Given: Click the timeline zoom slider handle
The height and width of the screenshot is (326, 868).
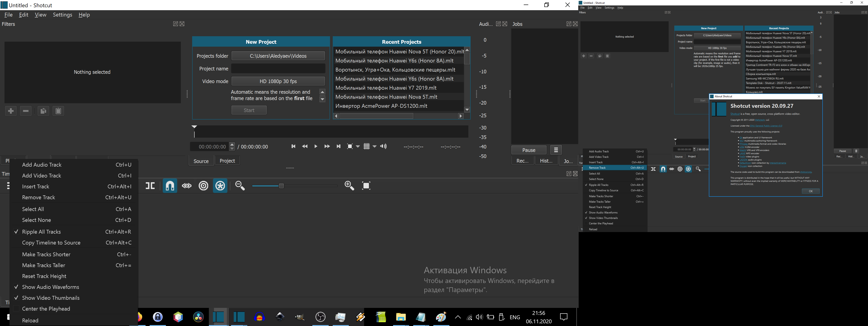Looking at the screenshot, I should [281, 186].
